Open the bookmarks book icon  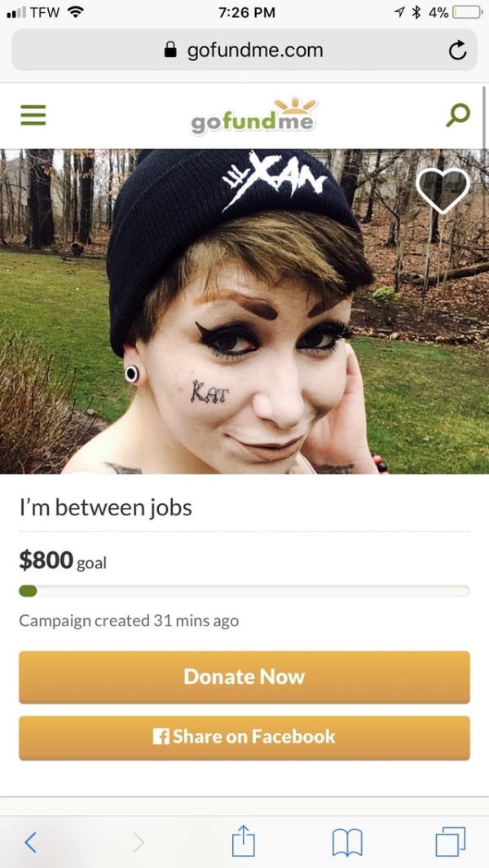click(346, 843)
